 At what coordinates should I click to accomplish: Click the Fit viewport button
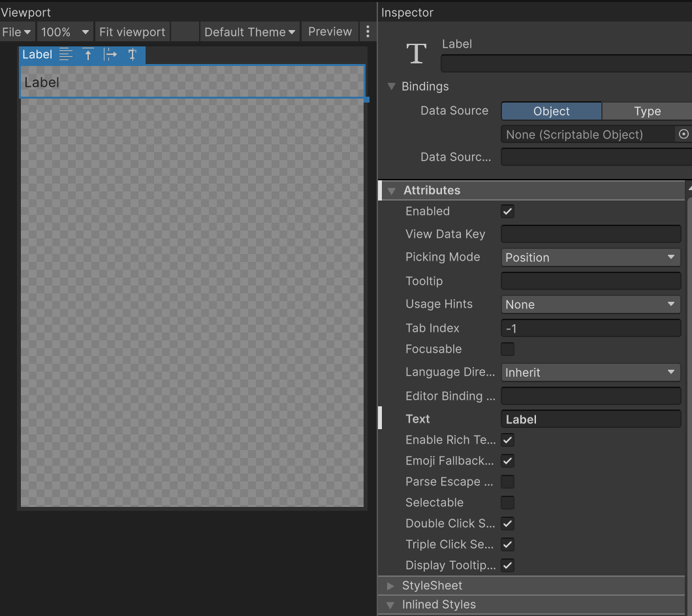[132, 32]
